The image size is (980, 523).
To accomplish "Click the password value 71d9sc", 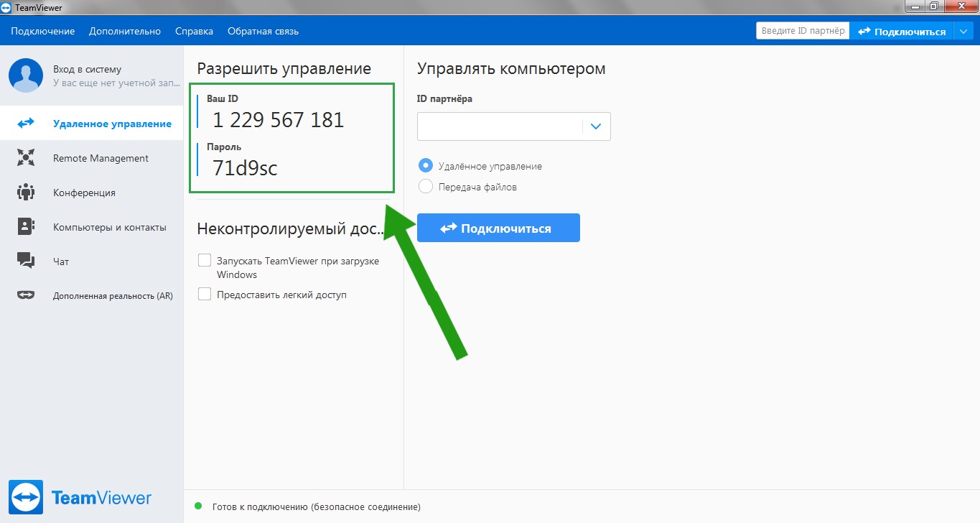I will tap(245, 168).
